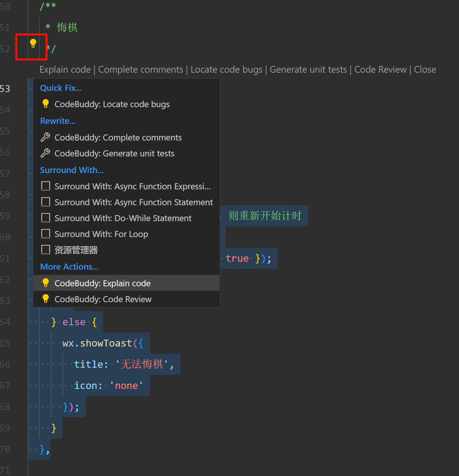The height and width of the screenshot is (476, 459).
Task: Click the lightbulb icon beside Explain code
Action: (45, 283)
